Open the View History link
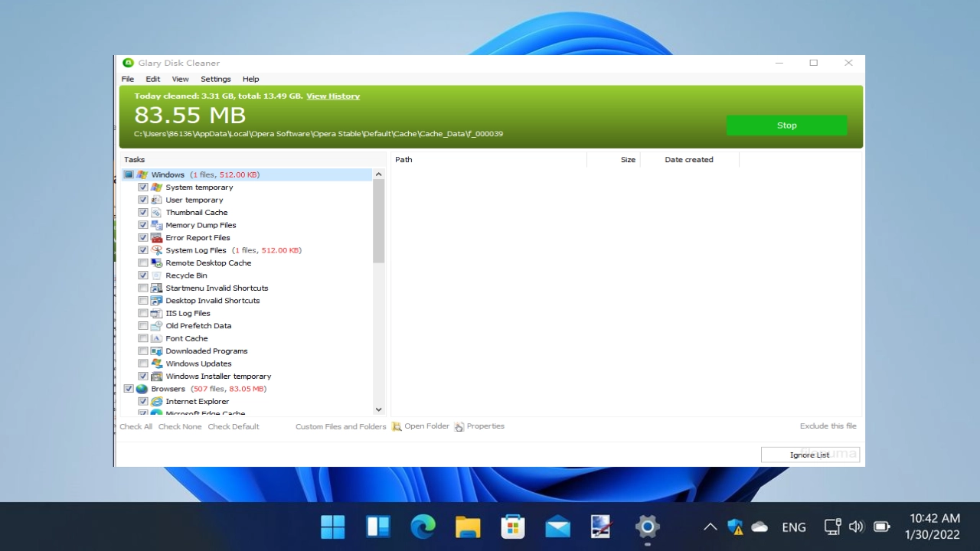 pyautogui.click(x=333, y=96)
